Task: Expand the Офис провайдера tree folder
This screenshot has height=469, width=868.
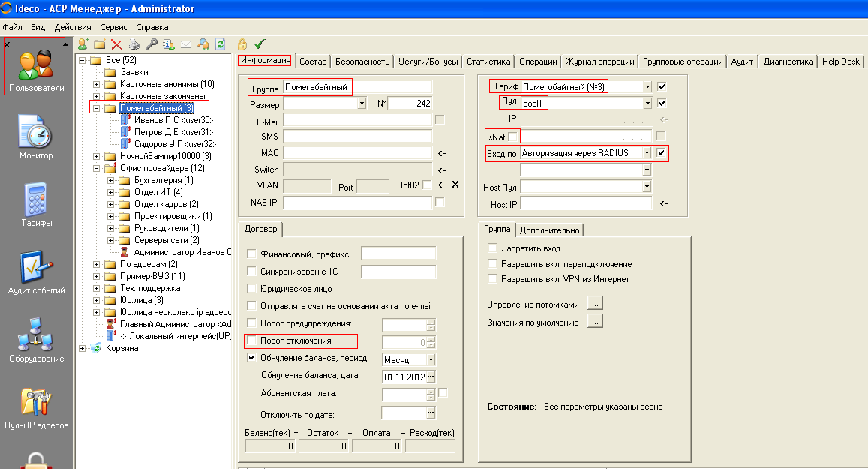Action: (97, 168)
